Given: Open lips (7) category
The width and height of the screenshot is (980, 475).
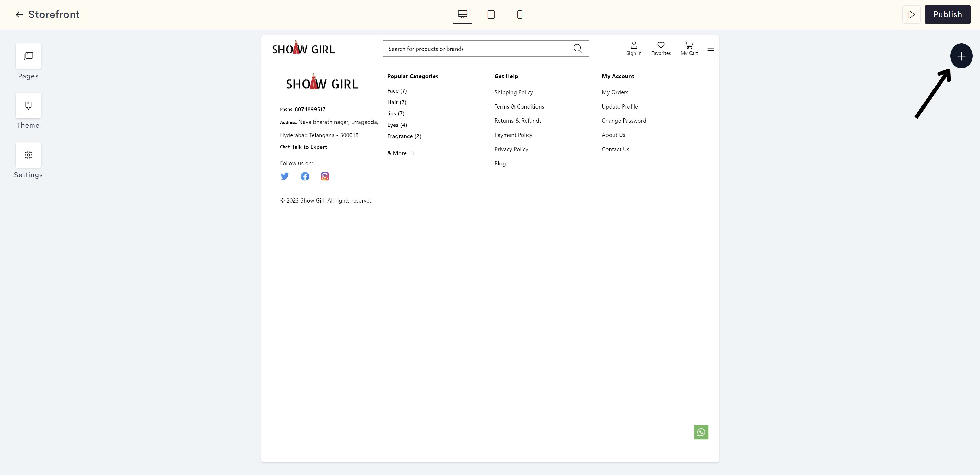Looking at the screenshot, I should (396, 114).
